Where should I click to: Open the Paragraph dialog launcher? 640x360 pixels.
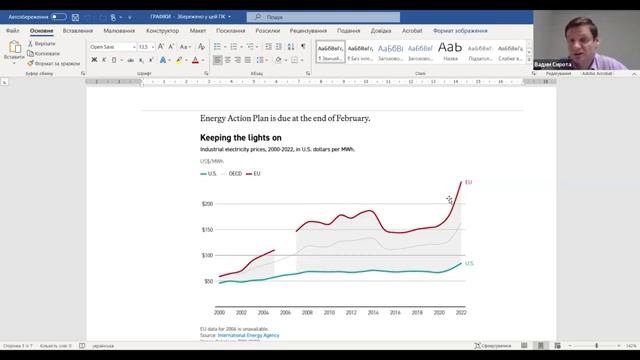point(308,73)
